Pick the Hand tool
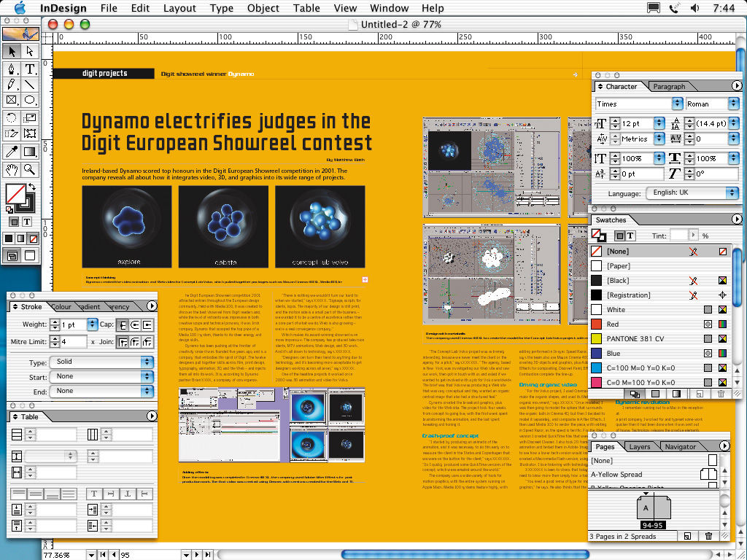This screenshot has height=560, width=747. 12,169
